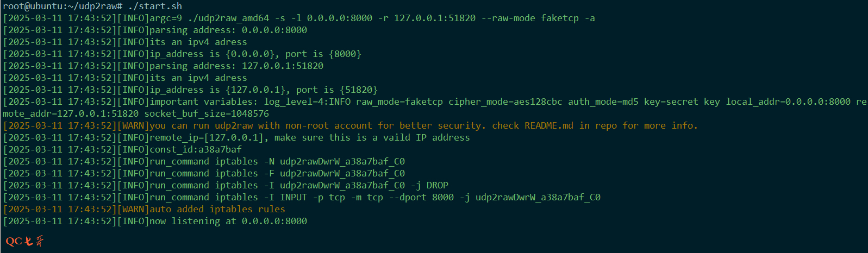Click the const_id:a38a7baf line
The image size is (868, 253).
coord(196,149)
